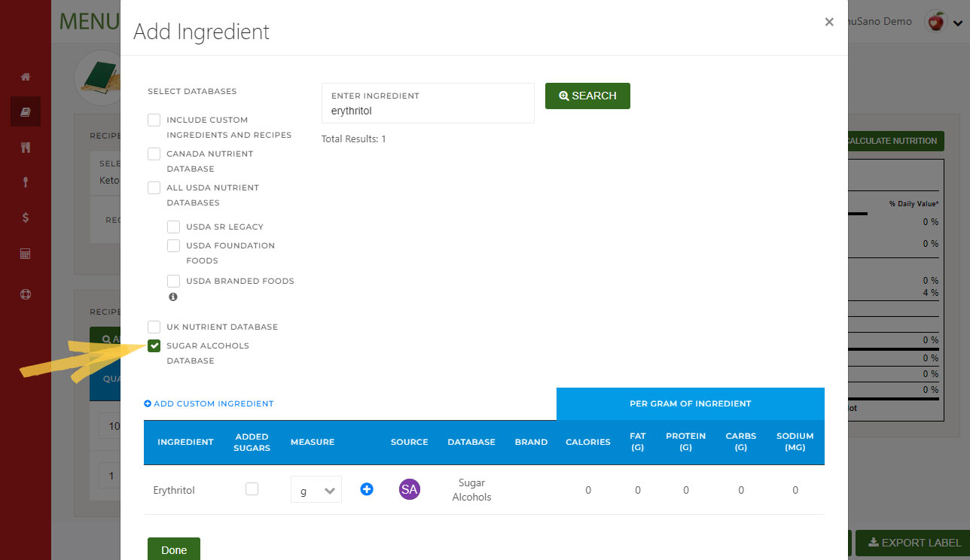
Task: Tick the Added Sugars checkbox for Erythritol
Action: [252, 489]
